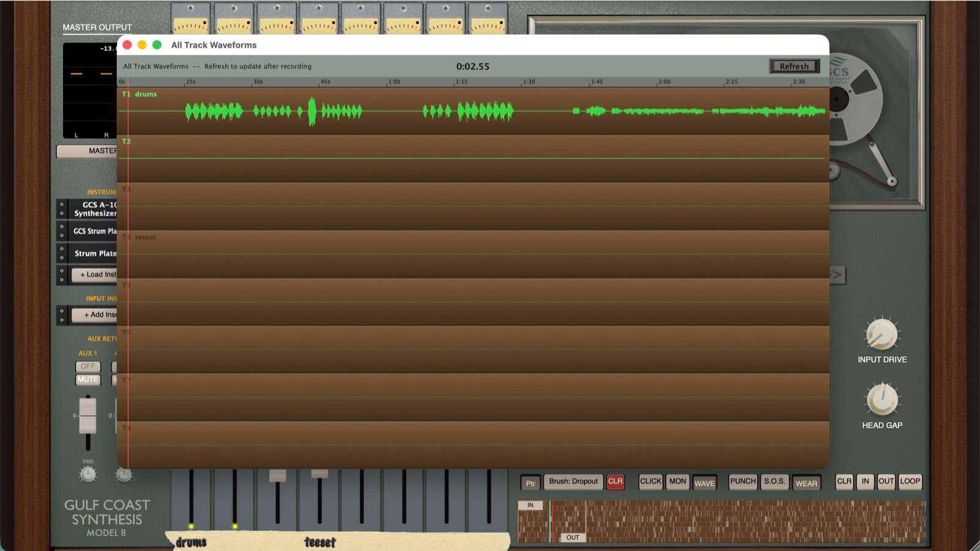
Task: Open the Brush: Dropout selector
Action: [573, 482]
